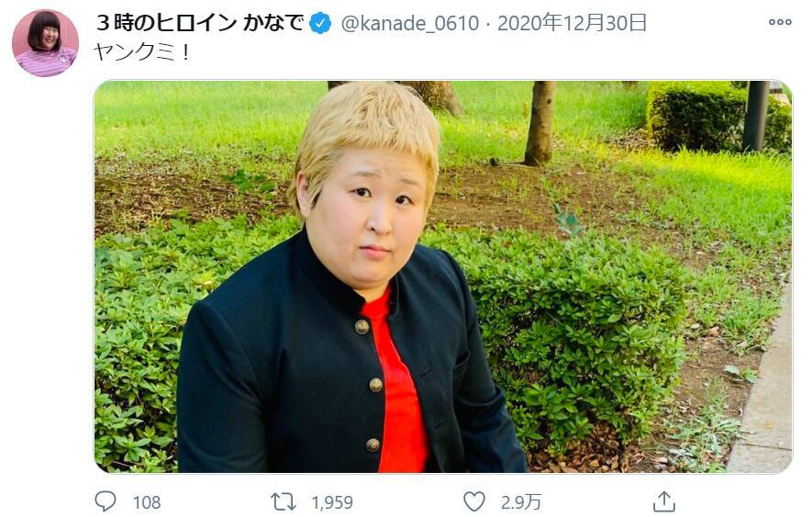Click the retweet arrows icon
The width and height of the screenshot is (812, 517).
coord(284,501)
